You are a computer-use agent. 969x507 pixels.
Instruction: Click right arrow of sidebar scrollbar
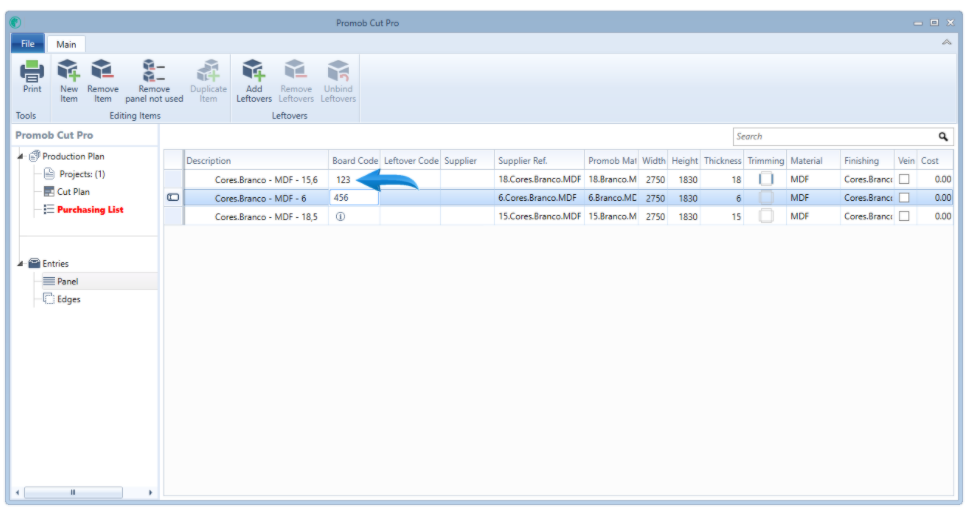point(150,493)
